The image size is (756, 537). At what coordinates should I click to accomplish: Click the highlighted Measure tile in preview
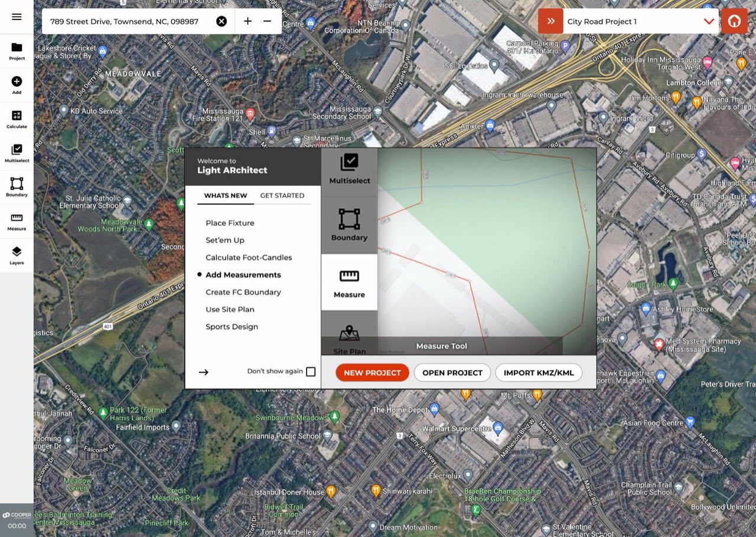click(x=349, y=283)
